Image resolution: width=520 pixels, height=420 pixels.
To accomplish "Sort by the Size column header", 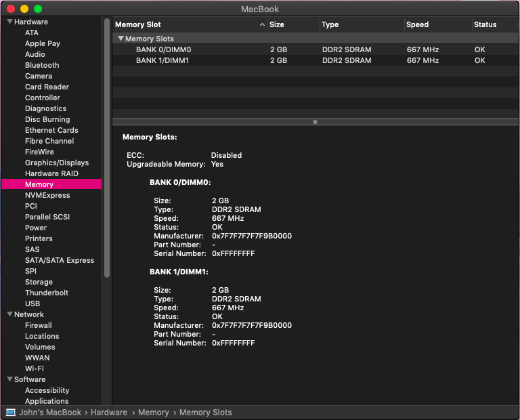I will tap(276, 24).
